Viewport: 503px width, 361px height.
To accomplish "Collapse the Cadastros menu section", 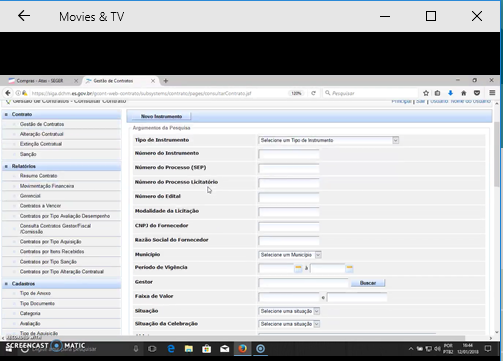I will pyautogui.click(x=6, y=284).
